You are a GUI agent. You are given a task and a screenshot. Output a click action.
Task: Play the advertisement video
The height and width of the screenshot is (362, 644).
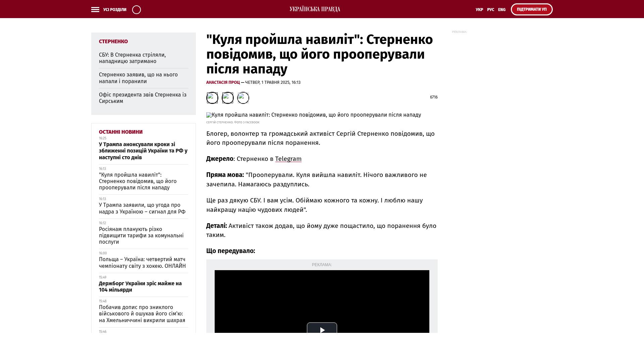pos(322,329)
